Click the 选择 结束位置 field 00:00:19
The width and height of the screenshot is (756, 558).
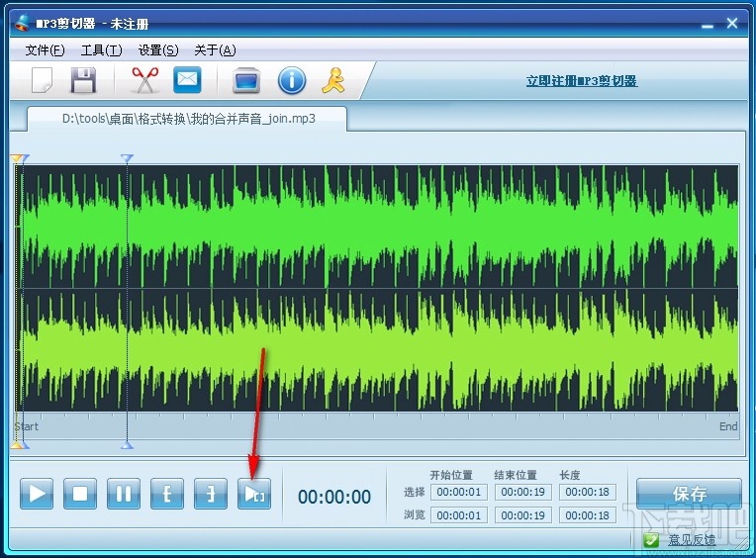[523, 492]
